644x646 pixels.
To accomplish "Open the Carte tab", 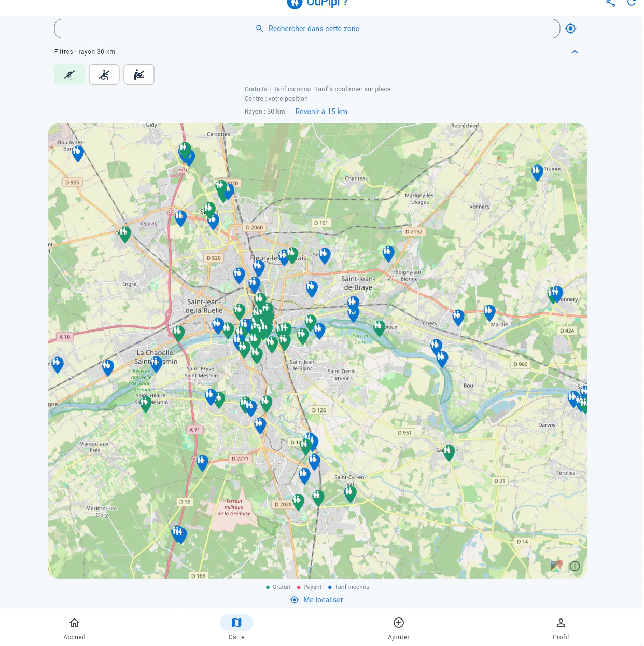I will pos(236,628).
